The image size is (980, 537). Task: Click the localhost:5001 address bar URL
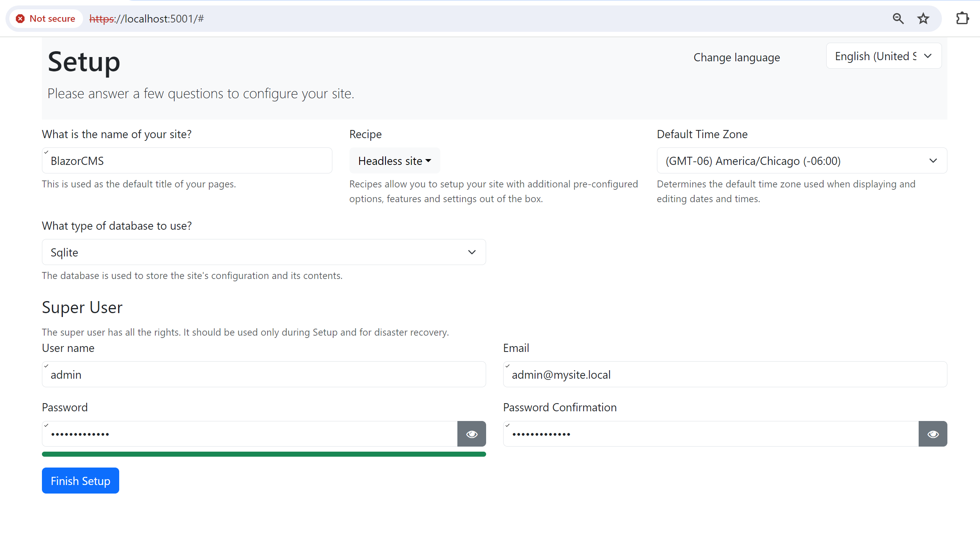146,19
